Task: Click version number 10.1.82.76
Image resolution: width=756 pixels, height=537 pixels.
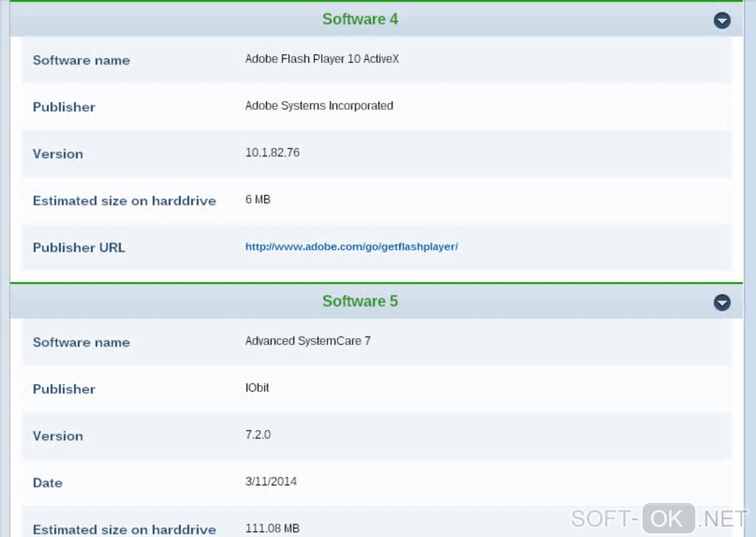Action: pyautogui.click(x=272, y=153)
